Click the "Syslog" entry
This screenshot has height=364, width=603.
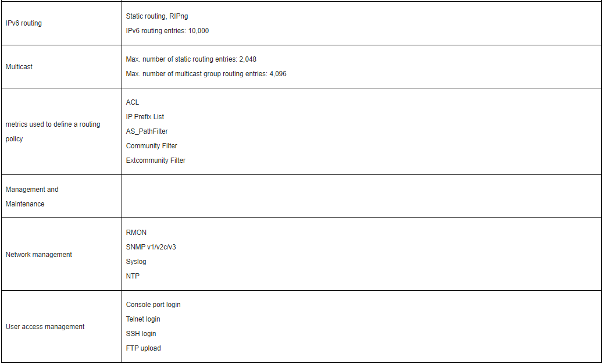click(x=137, y=262)
